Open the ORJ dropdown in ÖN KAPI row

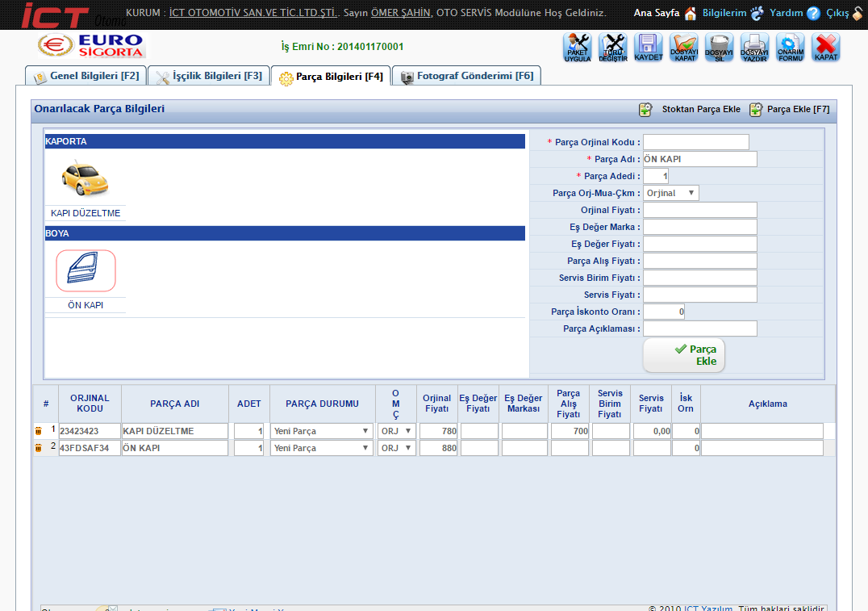pos(396,448)
